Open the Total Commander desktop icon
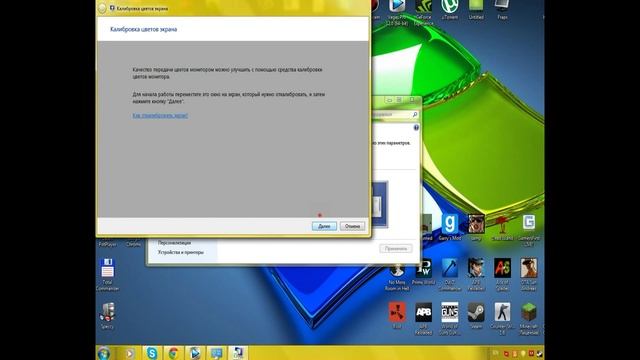 click(107, 274)
